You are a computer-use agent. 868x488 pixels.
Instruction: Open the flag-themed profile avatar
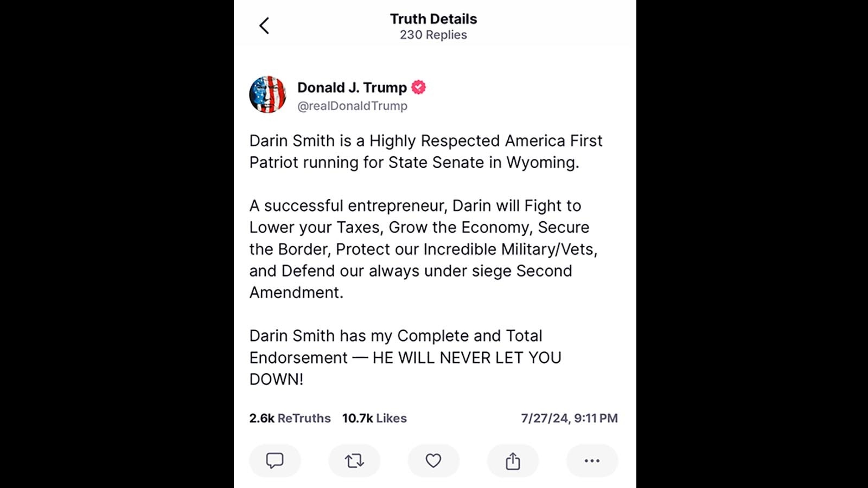point(267,95)
